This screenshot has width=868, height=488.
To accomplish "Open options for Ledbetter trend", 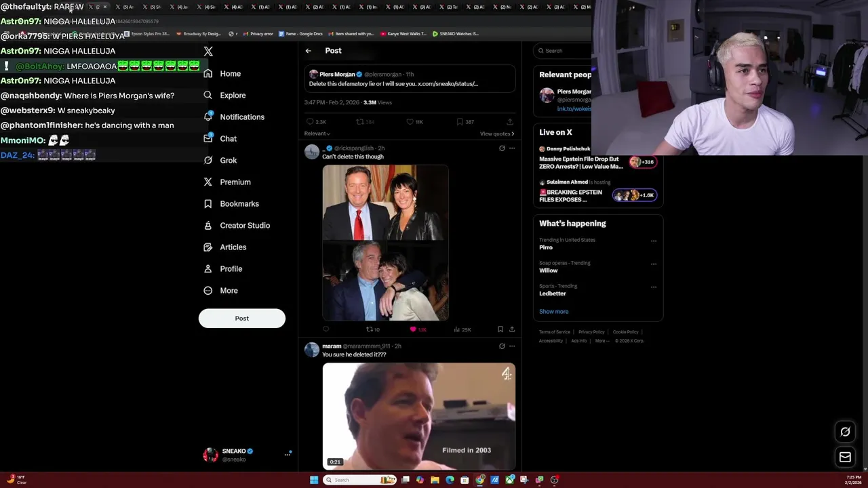I will pyautogui.click(x=654, y=287).
